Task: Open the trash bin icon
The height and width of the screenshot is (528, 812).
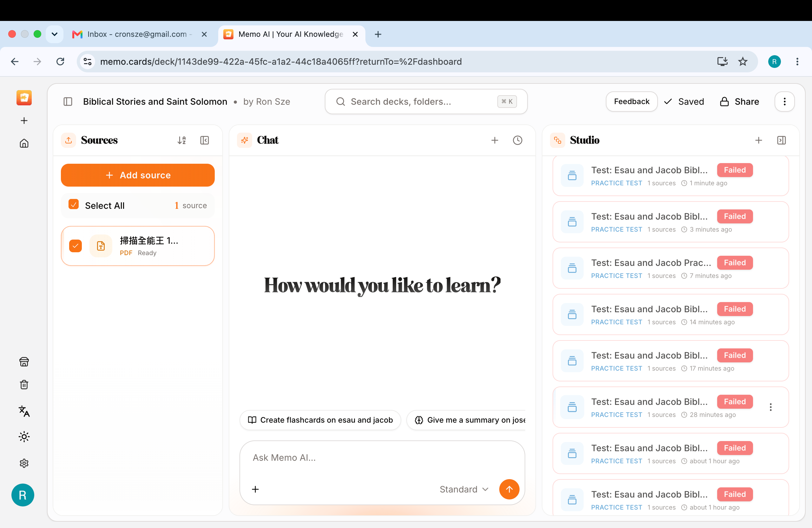Action: point(24,385)
